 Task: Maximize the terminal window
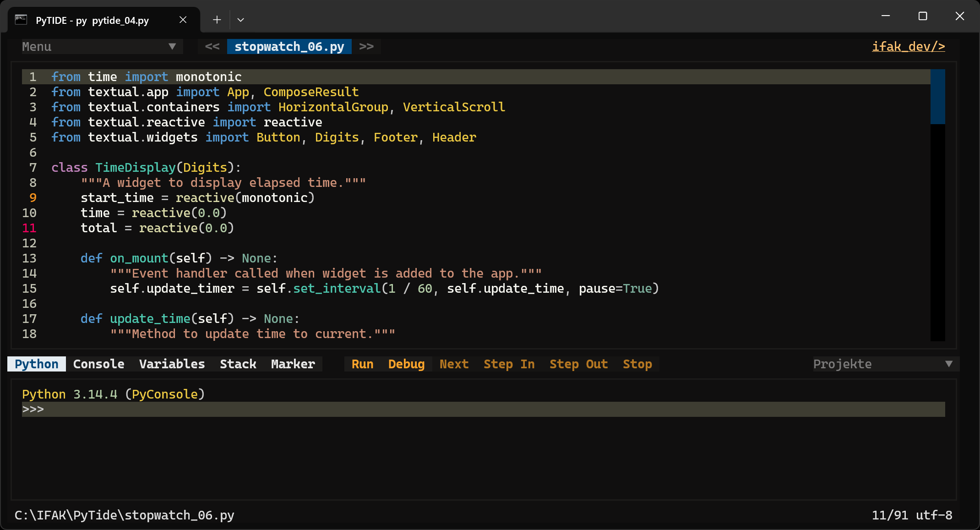(923, 16)
